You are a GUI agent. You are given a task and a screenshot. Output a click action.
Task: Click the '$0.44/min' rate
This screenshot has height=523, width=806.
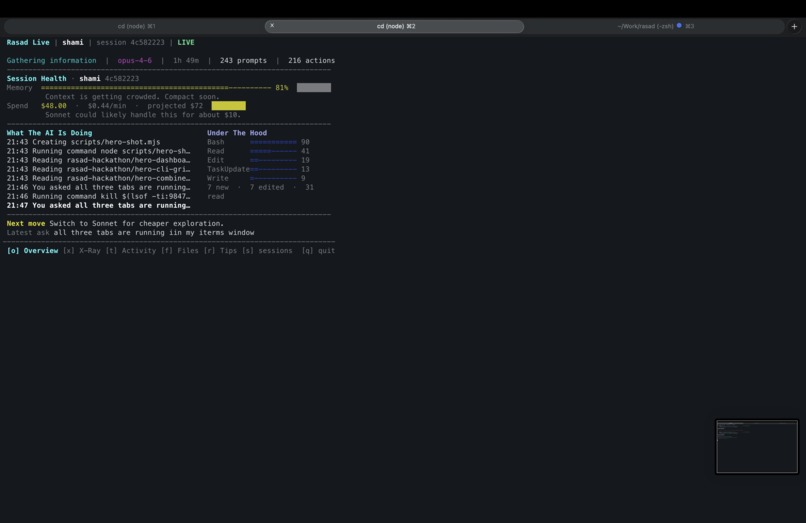(x=106, y=106)
